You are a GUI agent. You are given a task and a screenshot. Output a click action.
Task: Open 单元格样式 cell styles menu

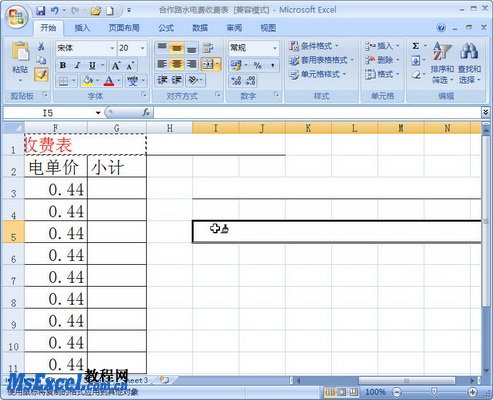pyautogui.click(x=317, y=74)
